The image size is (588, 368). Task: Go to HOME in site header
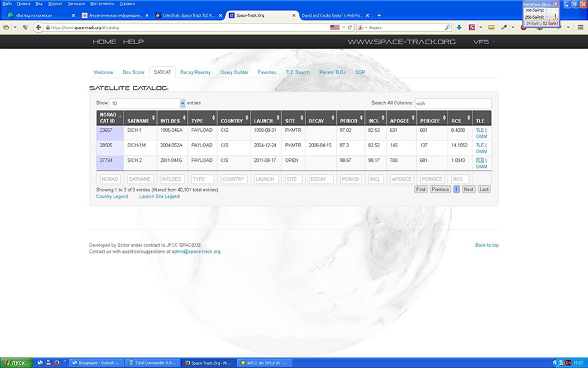pyautogui.click(x=104, y=41)
